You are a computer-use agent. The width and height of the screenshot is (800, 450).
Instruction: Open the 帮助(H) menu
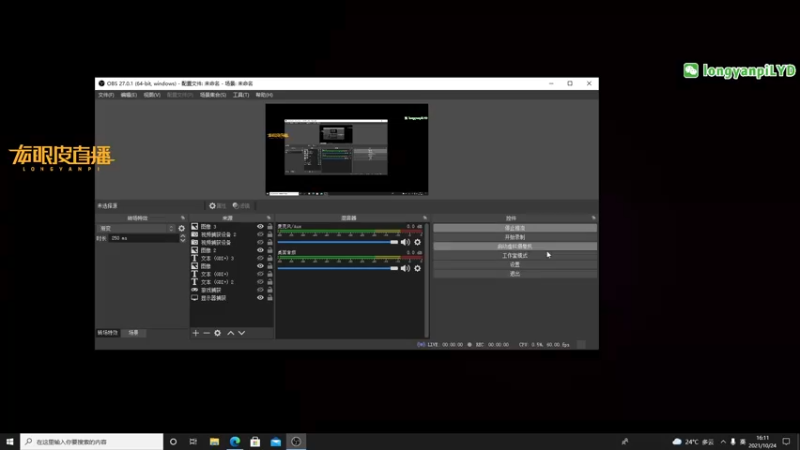[264, 95]
